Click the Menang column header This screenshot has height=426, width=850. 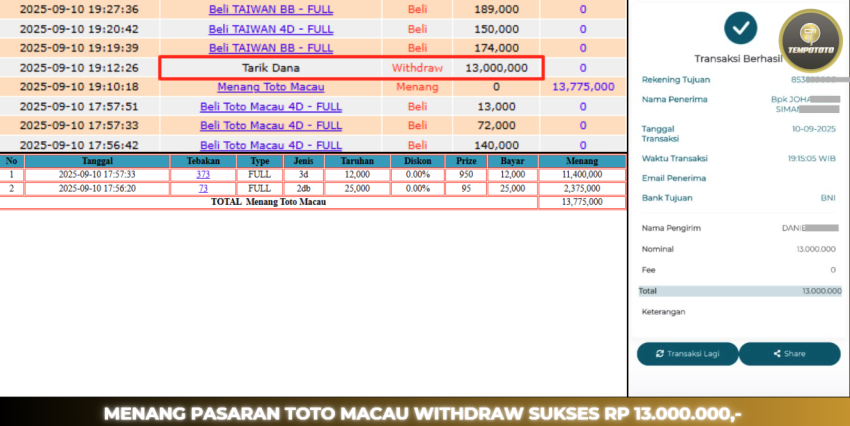pyautogui.click(x=582, y=161)
